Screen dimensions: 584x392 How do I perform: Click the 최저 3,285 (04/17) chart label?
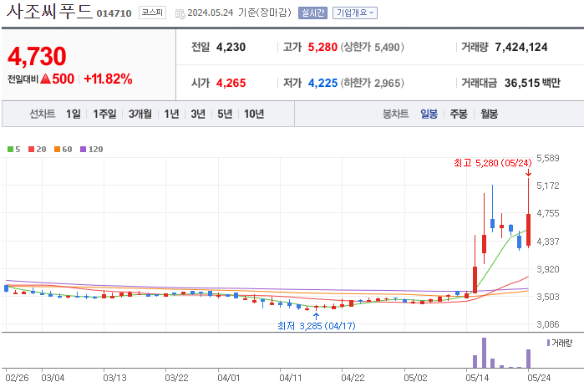coord(317,326)
